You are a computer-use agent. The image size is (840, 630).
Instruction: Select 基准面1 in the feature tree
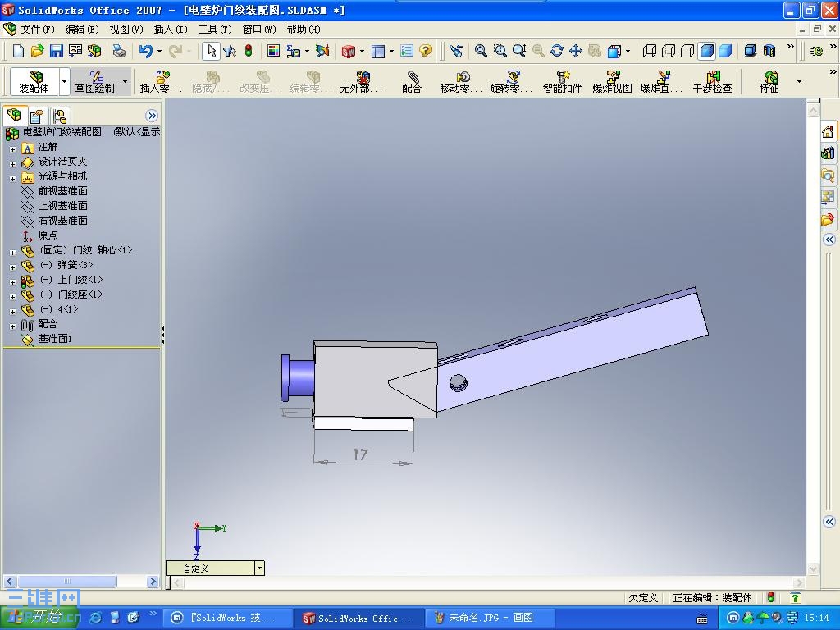[x=55, y=339]
